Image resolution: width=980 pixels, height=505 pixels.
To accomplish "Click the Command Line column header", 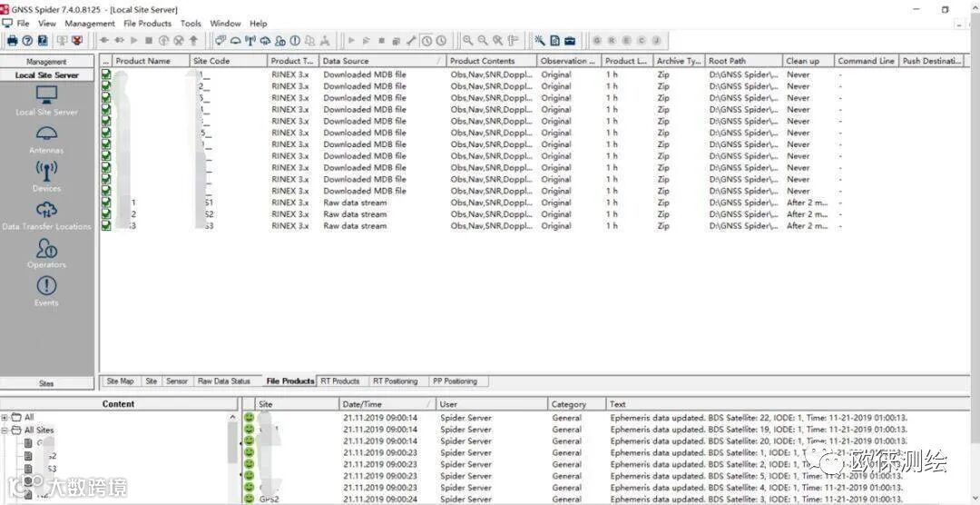I will point(866,62).
